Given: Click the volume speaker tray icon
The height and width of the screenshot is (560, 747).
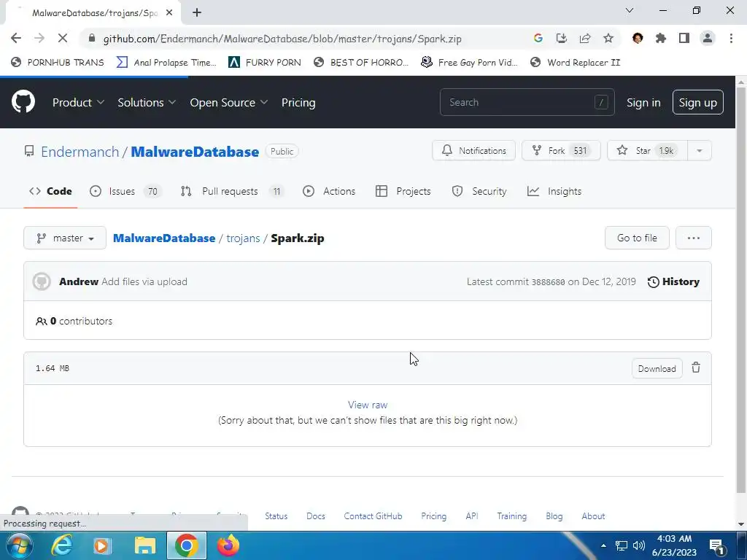Looking at the screenshot, I should [639, 545].
